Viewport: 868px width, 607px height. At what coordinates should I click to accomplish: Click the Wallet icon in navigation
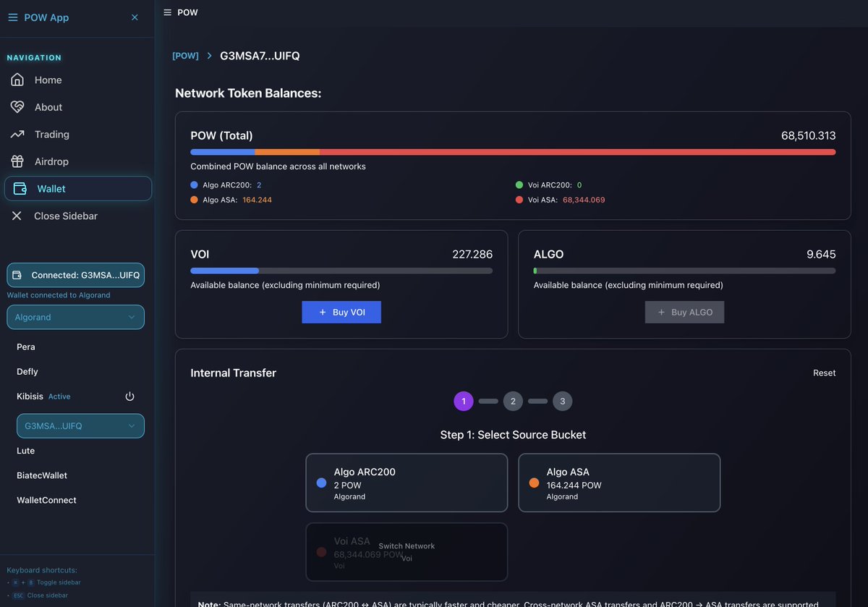click(20, 189)
